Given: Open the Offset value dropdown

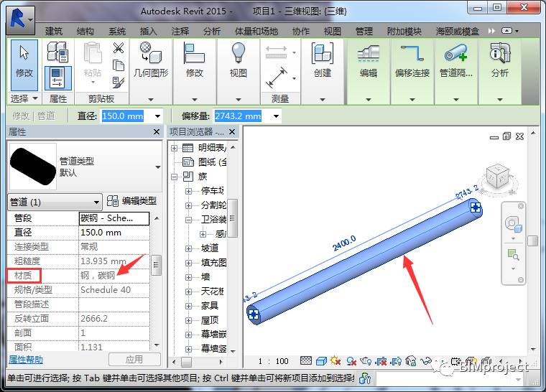Looking at the screenshot, I should tap(275, 116).
